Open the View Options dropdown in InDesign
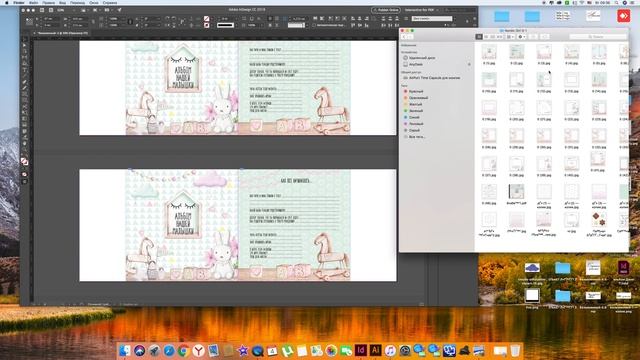The width and height of the screenshot is (640, 360). (x=84, y=10)
